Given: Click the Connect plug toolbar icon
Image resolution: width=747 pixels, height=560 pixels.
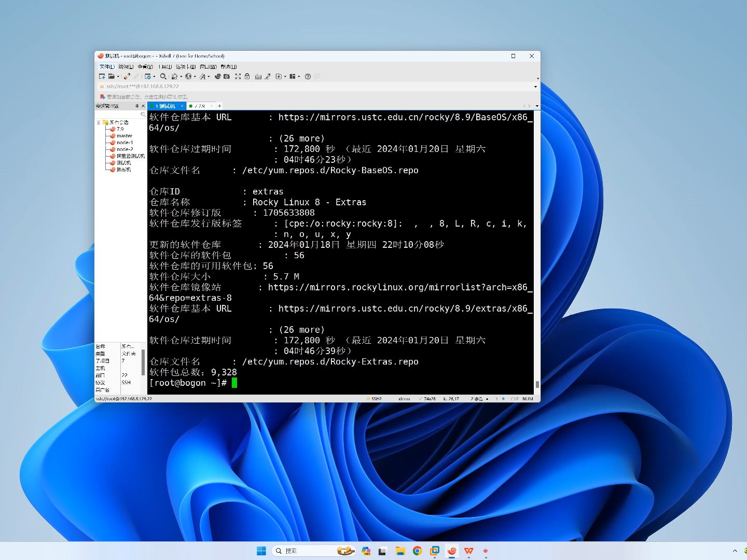Looking at the screenshot, I should (127, 76).
